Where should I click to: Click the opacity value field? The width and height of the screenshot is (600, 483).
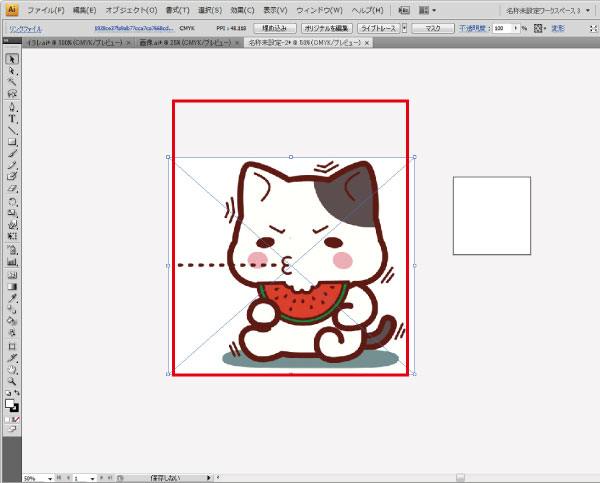(x=502, y=28)
